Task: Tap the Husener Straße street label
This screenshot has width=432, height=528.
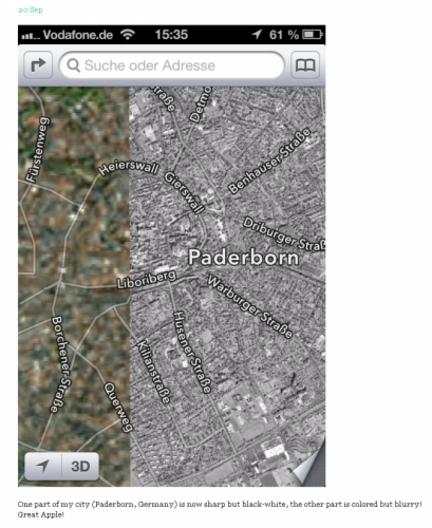Action: 192,352
